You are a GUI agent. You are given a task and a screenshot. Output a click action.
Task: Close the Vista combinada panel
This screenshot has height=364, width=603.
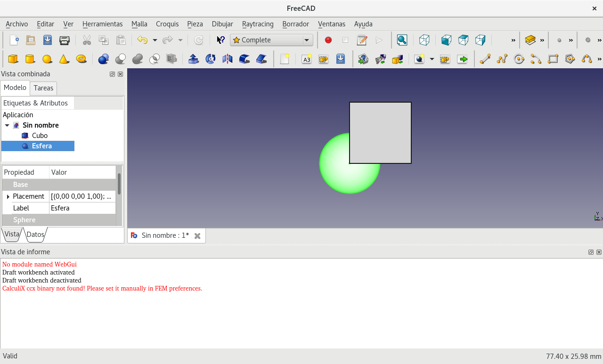(x=120, y=74)
